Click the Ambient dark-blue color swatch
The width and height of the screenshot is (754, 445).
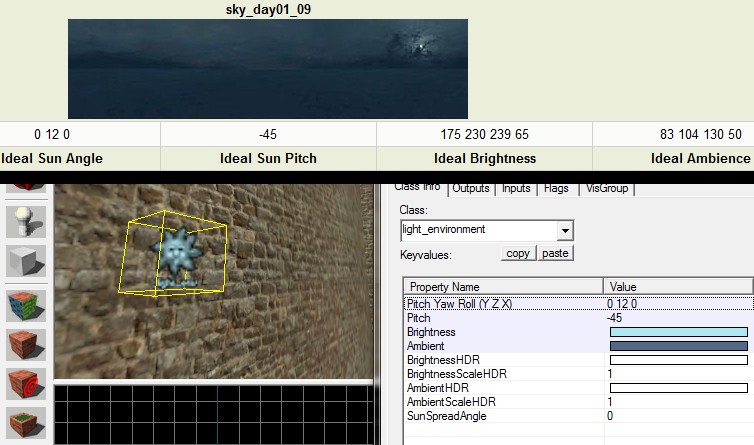[679, 346]
